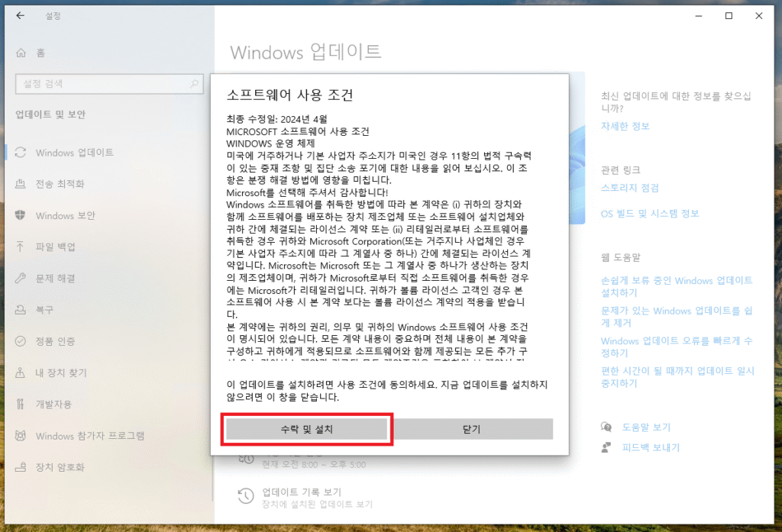Click the Windows 참가자 프로그램 cat icon

tap(21, 436)
